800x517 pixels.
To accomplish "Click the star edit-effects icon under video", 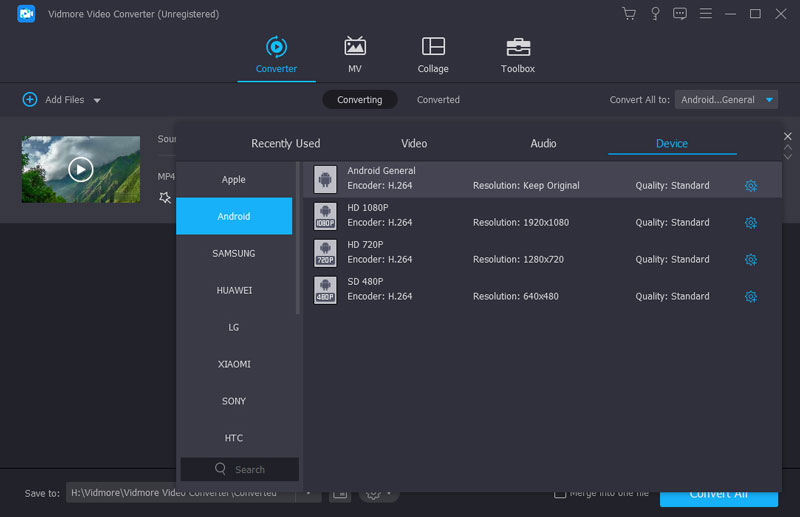I will (165, 198).
